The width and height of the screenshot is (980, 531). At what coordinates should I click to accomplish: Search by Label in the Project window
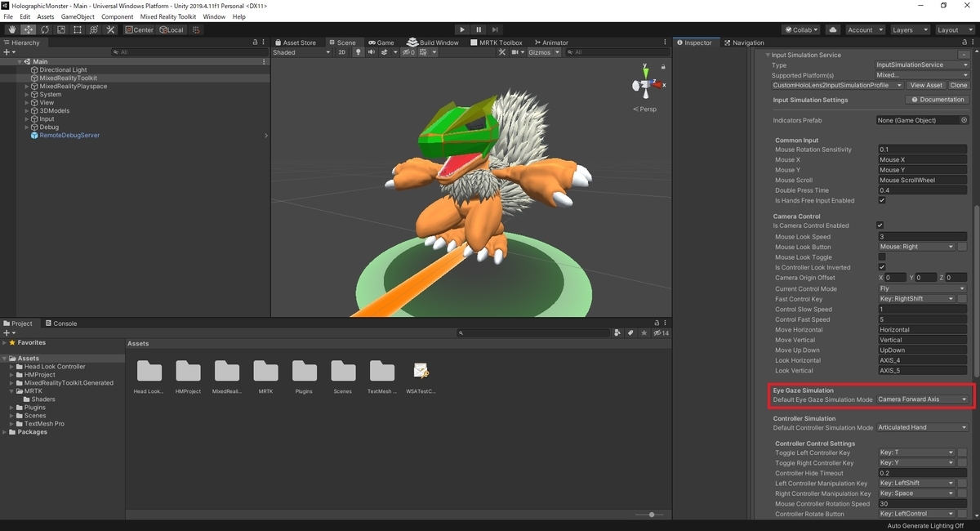click(x=630, y=332)
